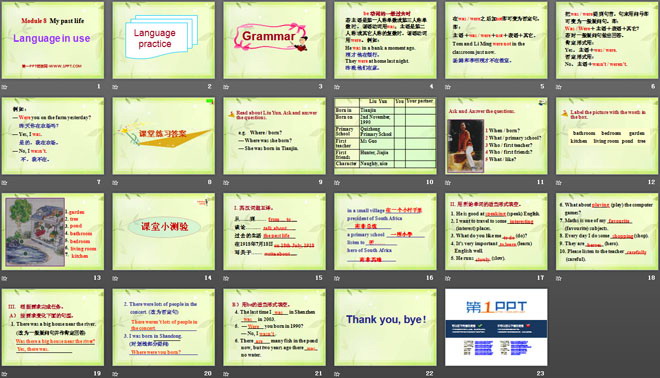Select slide 8 thumbnail with orange arrow banner
Viewport: 660px width, 378px height.
click(x=164, y=136)
